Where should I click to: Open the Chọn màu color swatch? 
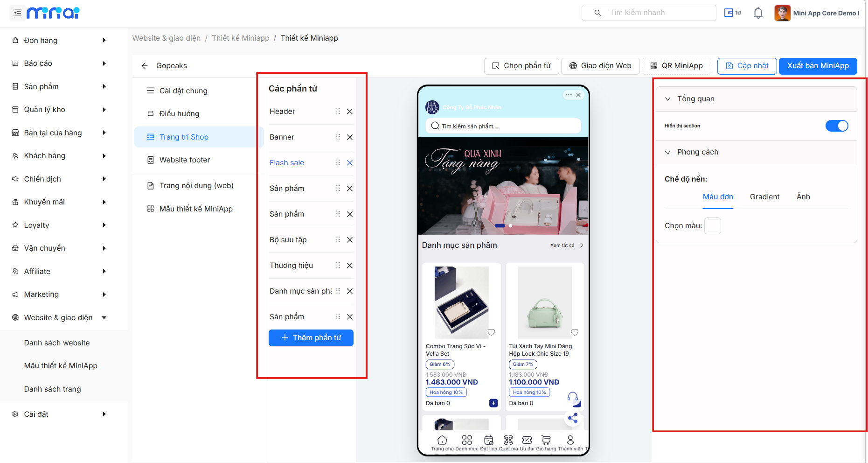[712, 226]
